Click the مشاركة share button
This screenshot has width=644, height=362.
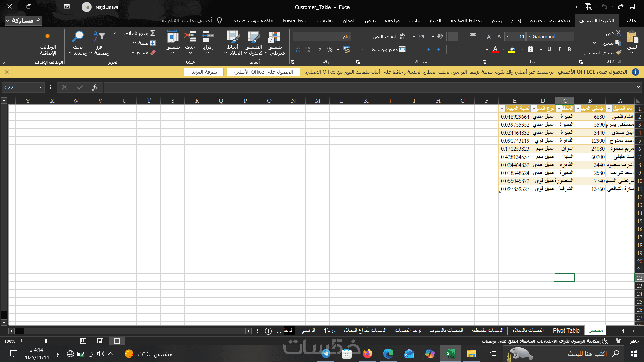click(23, 21)
